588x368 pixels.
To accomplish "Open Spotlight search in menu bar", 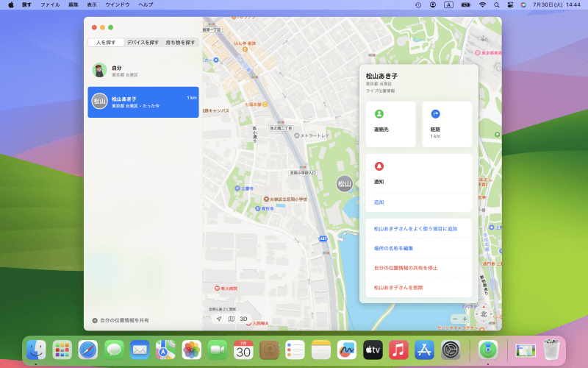I will coord(497,5).
